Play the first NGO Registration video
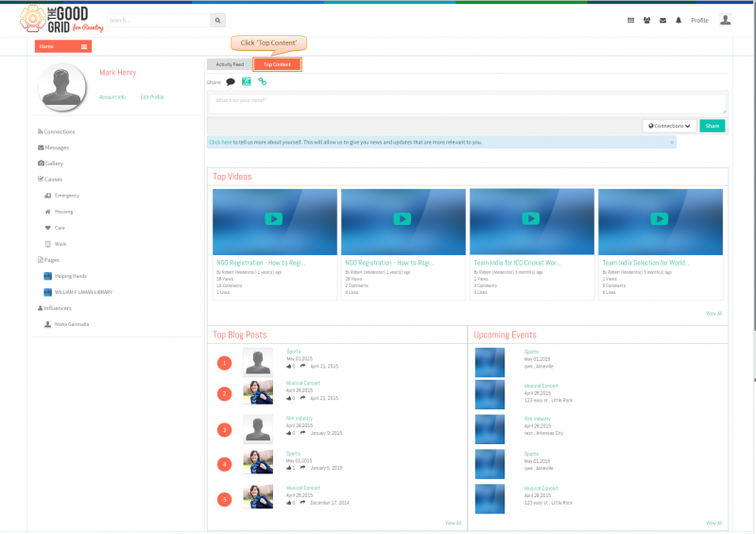 (273, 219)
